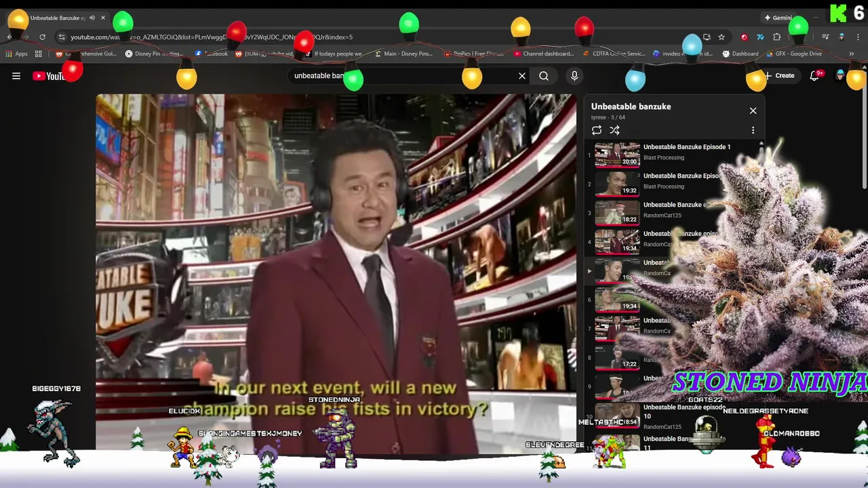
Task: Open the tab groups grid icon
Action: pos(39,54)
